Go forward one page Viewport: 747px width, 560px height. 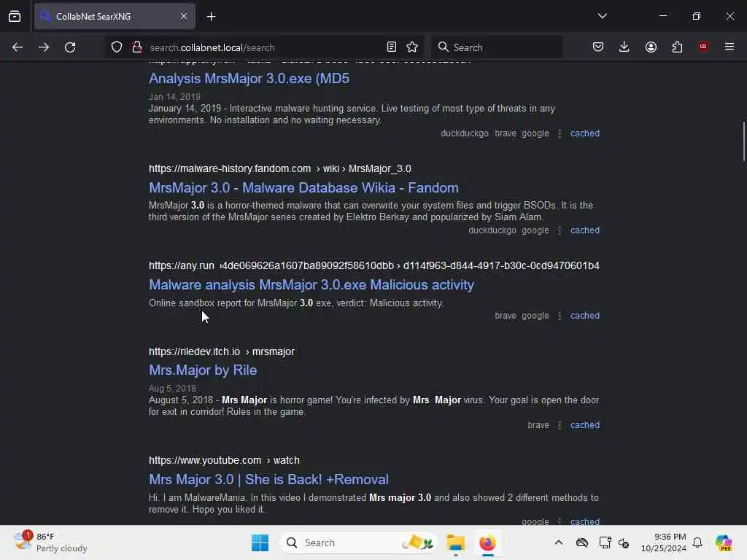(x=44, y=47)
